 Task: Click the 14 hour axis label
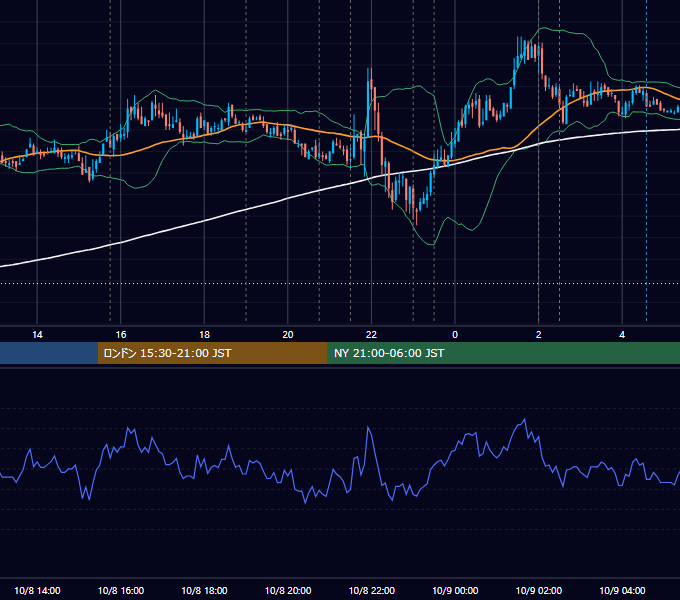37,335
